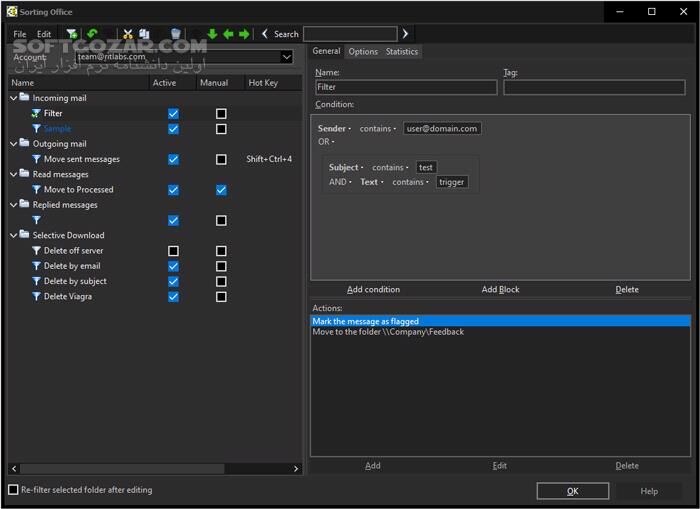700x509 pixels.
Task: Click the green undo arrow icon
Action: [x=92, y=34]
